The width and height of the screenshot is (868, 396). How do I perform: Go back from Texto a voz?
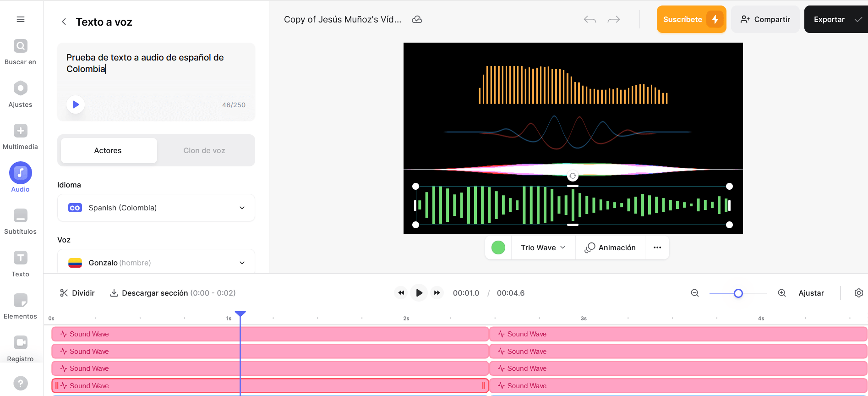(x=64, y=22)
